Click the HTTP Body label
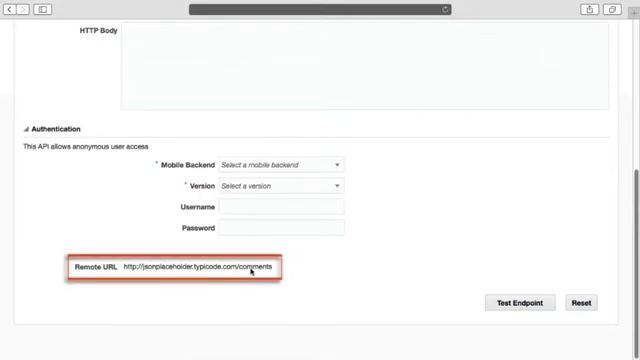Screen dimensions: 640x360 [98, 31]
